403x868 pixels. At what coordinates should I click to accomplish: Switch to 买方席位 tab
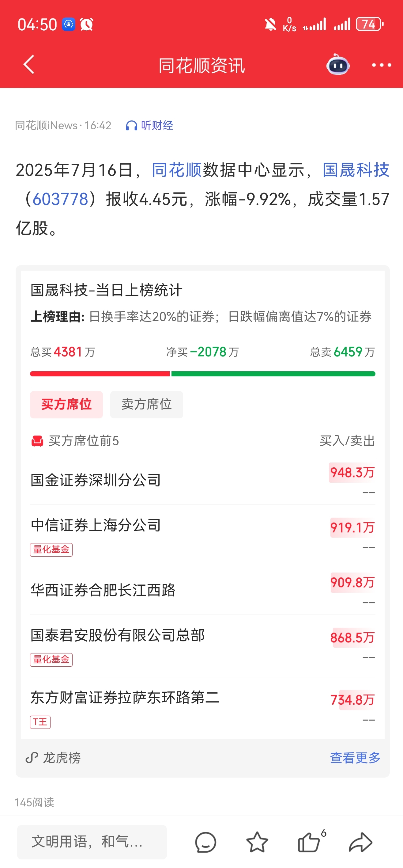point(66,404)
